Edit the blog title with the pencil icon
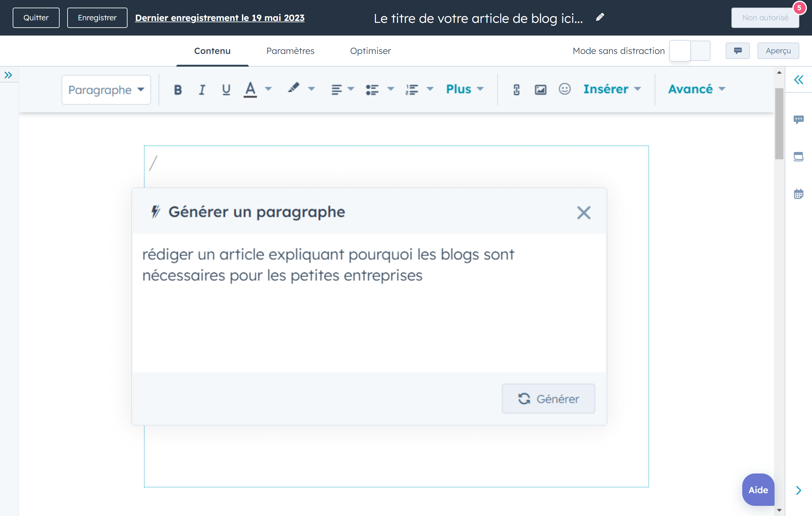This screenshot has width=812, height=516. [x=600, y=17]
